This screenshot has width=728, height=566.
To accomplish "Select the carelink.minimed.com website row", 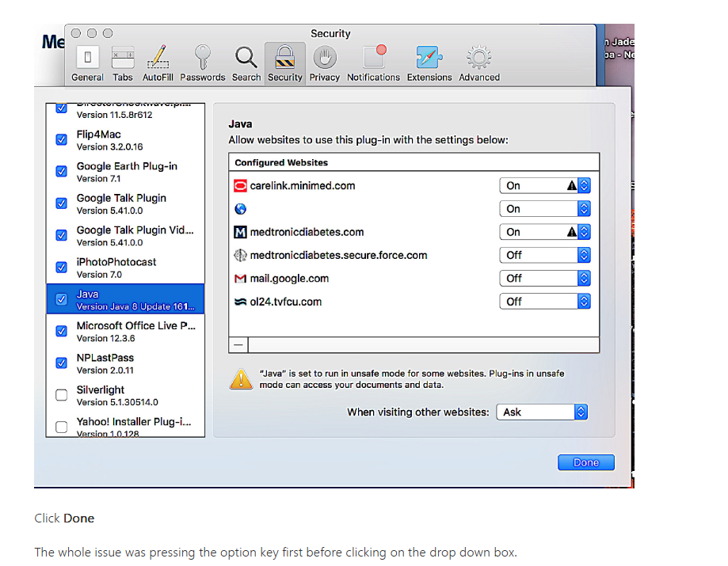I will pyautogui.click(x=414, y=185).
